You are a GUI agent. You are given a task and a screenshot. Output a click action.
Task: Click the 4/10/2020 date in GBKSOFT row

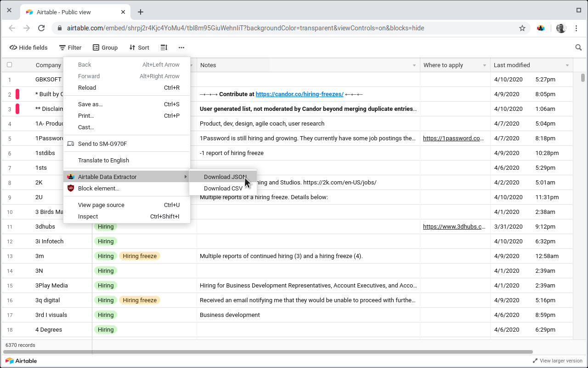pyautogui.click(x=508, y=79)
